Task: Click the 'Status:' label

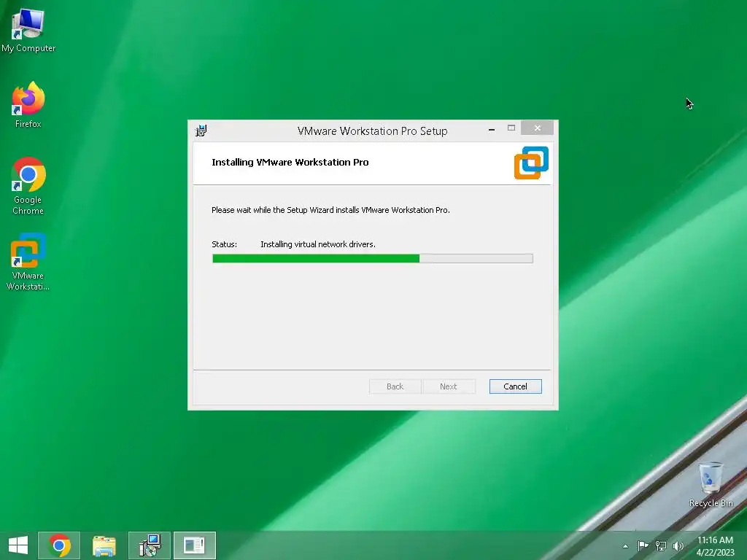Action: (225, 244)
